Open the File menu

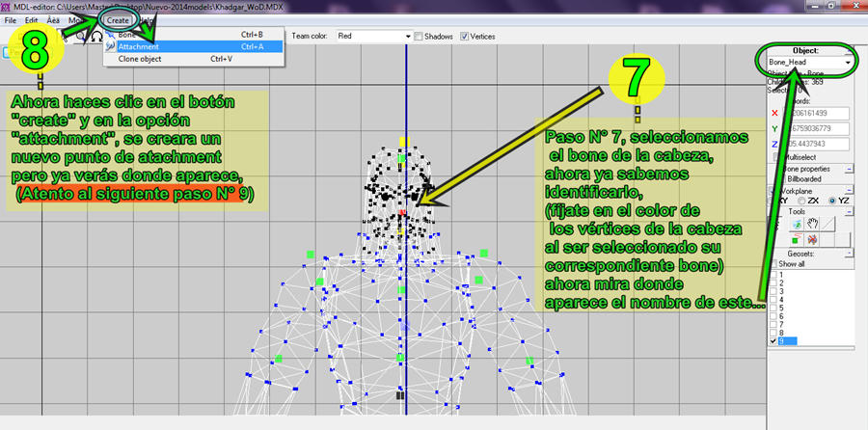[10, 20]
